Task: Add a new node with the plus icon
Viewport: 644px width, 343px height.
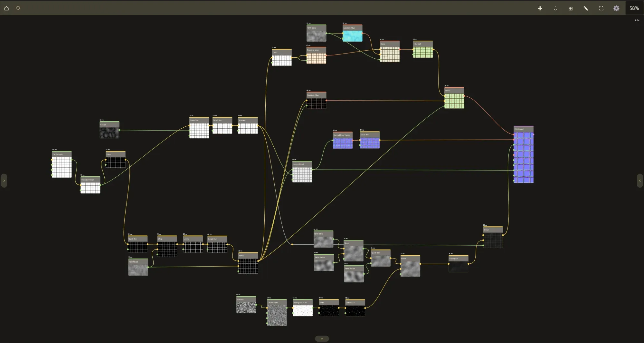Action: 540,8
